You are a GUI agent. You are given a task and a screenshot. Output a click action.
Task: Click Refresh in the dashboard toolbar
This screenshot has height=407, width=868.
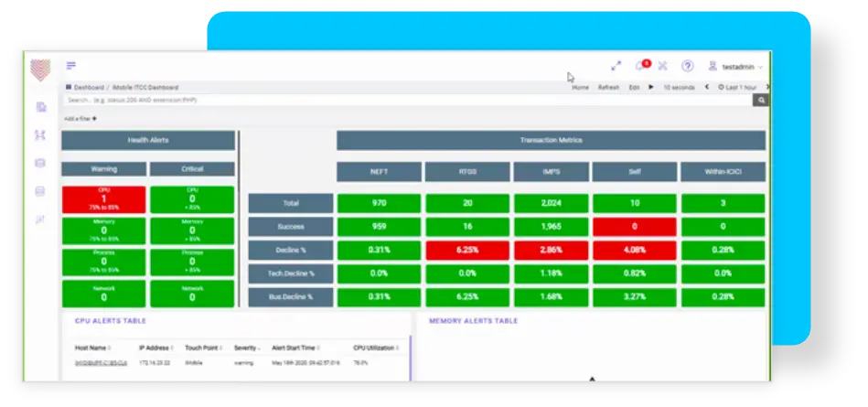coord(608,87)
